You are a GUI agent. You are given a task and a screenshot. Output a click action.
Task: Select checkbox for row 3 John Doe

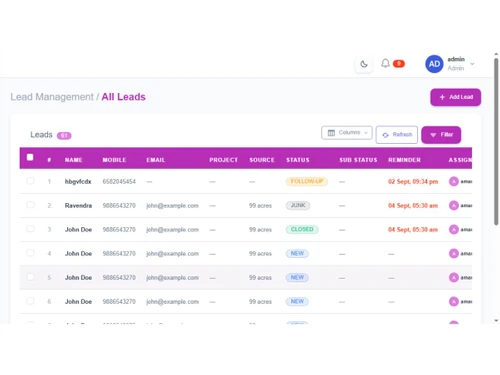(x=30, y=229)
